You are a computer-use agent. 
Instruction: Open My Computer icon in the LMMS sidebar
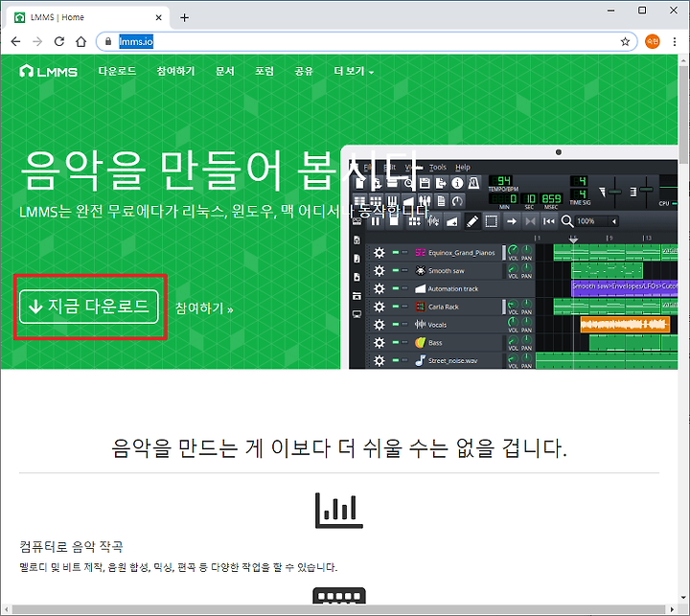(356, 314)
